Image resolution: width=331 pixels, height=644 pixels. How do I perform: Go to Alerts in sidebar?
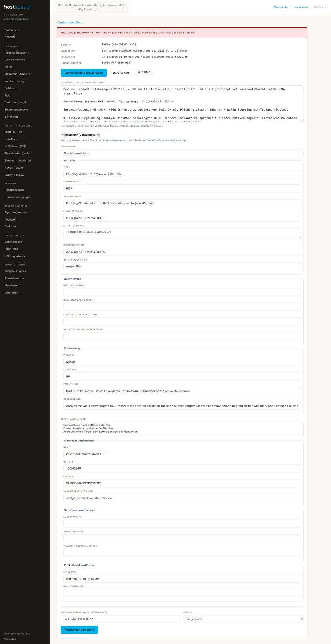[x=8, y=67]
